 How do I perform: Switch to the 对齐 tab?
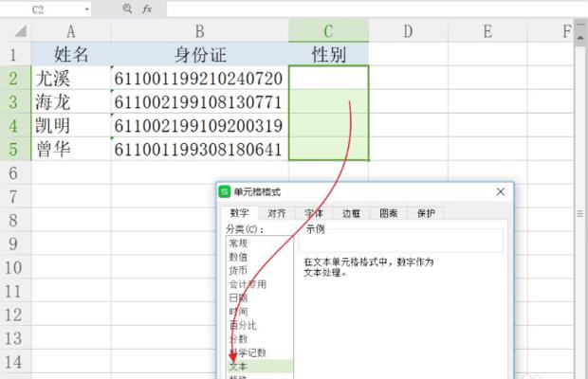tap(277, 213)
